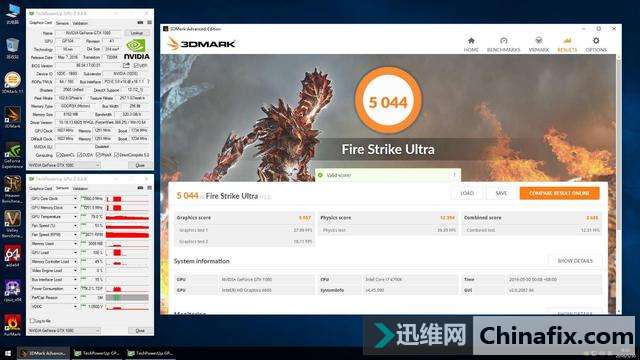The height and width of the screenshot is (360, 640).
Task: Click Compare Result Online button
Action: [x=560, y=193]
